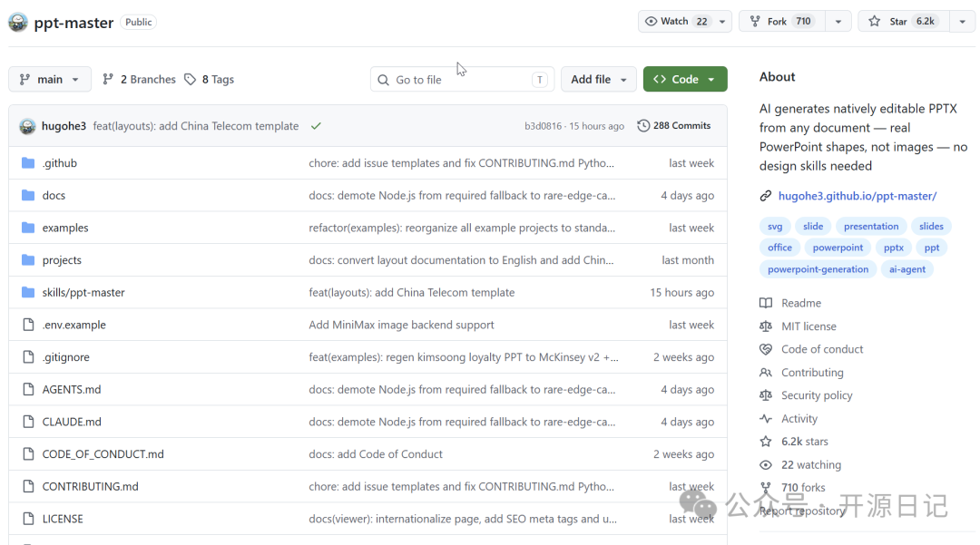The image size is (980, 545).
Task: Click the link icon beside the website URL
Action: click(x=766, y=196)
